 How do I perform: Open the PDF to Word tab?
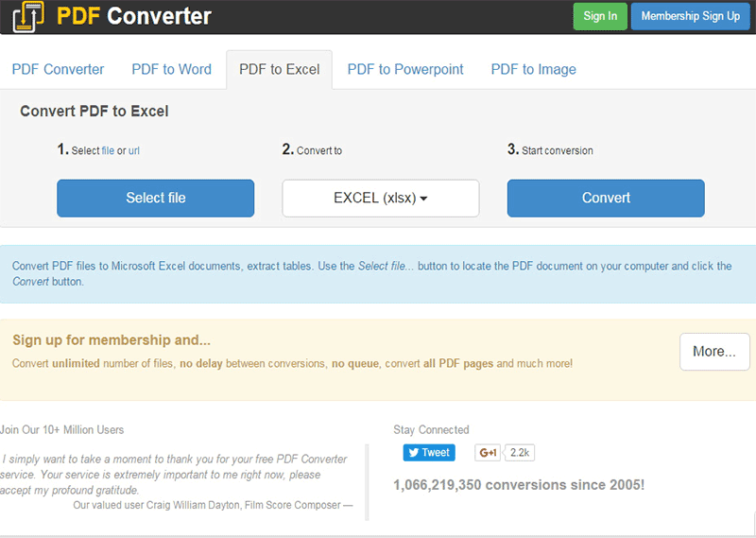pyautogui.click(x=172, y=69)
